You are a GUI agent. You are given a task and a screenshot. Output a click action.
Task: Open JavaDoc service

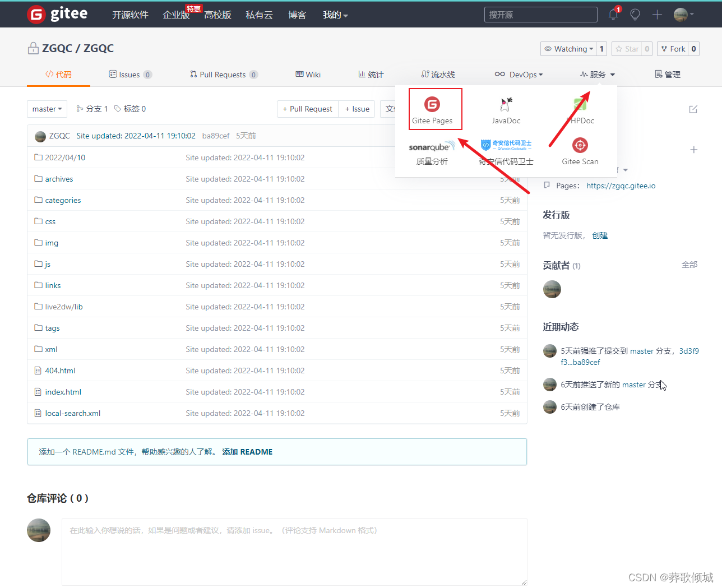pyautogui.click(x=506, y=110)
